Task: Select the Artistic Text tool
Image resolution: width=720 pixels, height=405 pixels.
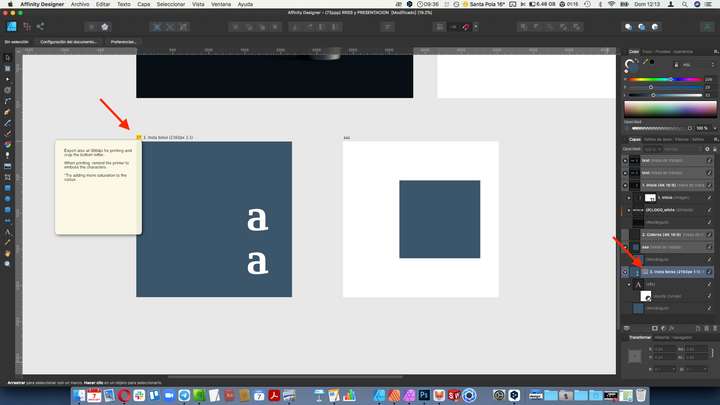Action: coord(7,231)
